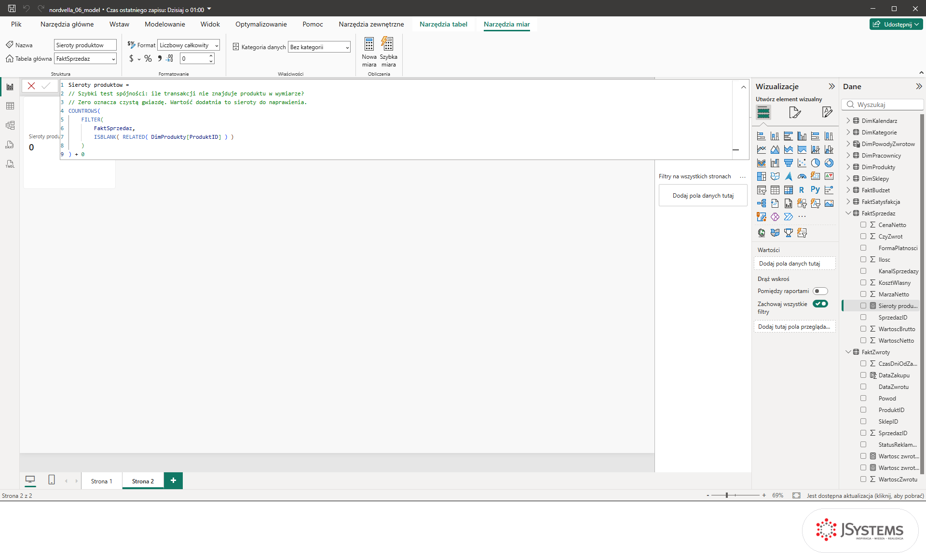
Task: Switch to mobile layout icon
Action: point(52,480)
